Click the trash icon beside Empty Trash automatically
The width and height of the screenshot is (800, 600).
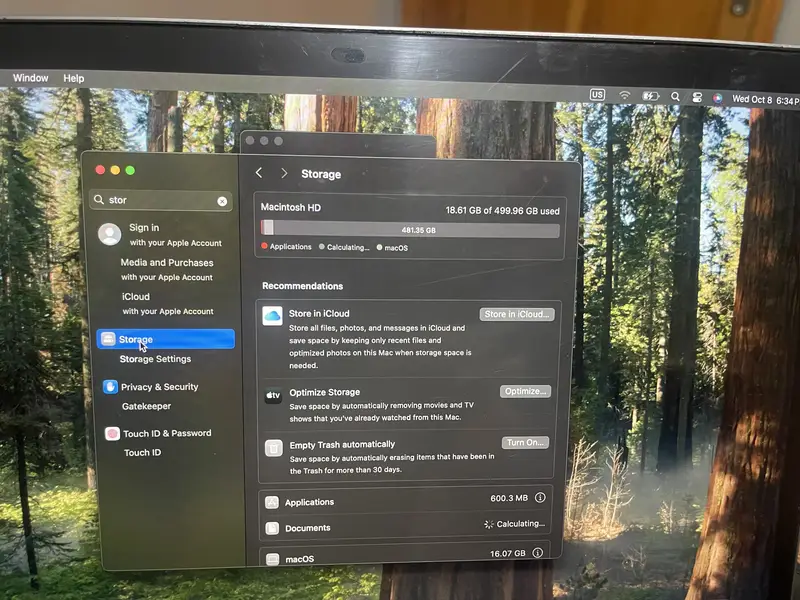pyautogui.click(x=273, y=448)
